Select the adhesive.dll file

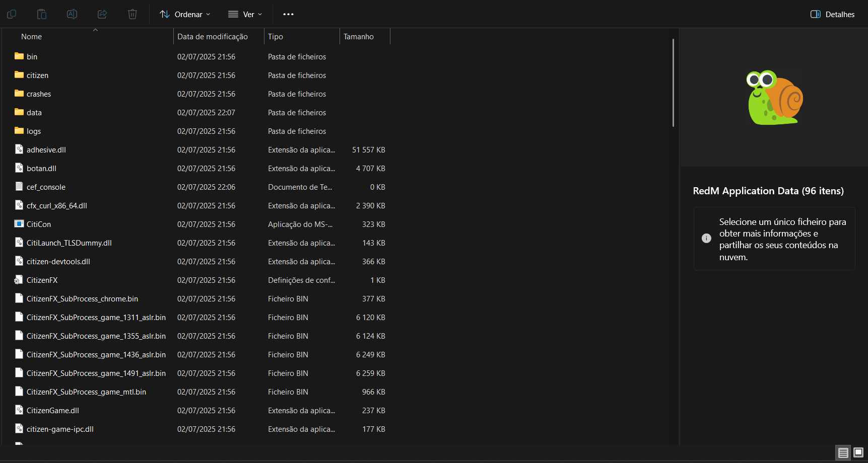(46, 150)
